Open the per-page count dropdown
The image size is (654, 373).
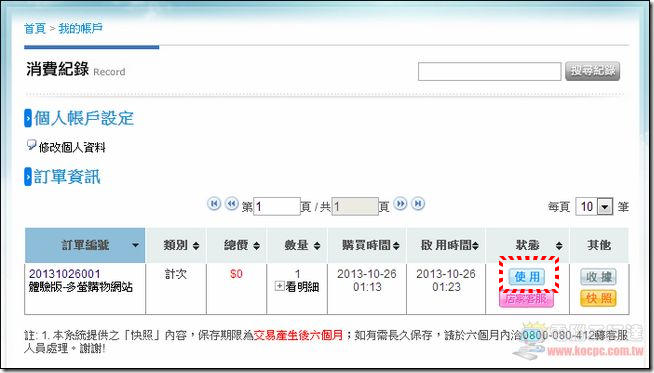[x=605, y=206]
